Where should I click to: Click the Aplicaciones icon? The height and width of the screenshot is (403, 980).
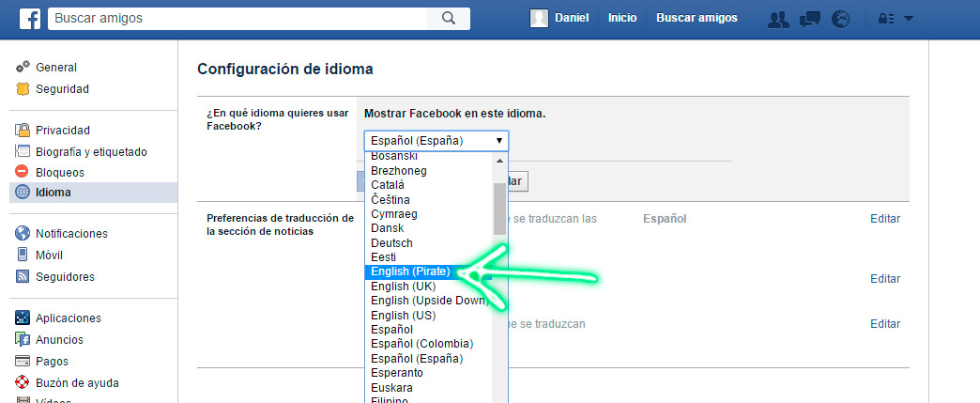pyautogui.click(x=23, y=318)
